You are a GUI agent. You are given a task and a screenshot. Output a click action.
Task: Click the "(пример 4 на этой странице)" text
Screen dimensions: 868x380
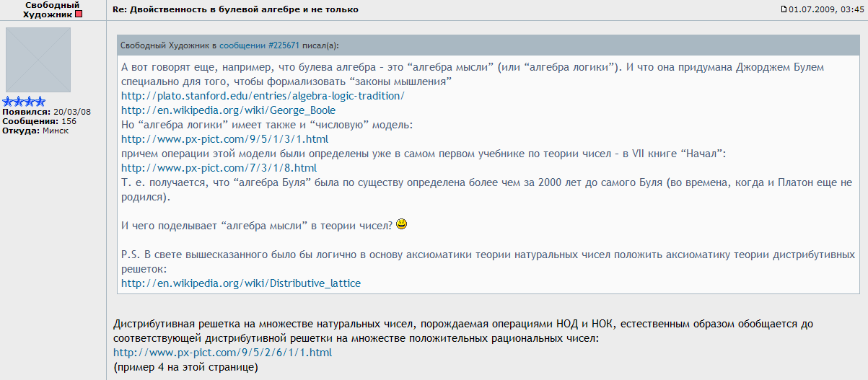pos(185,367)
